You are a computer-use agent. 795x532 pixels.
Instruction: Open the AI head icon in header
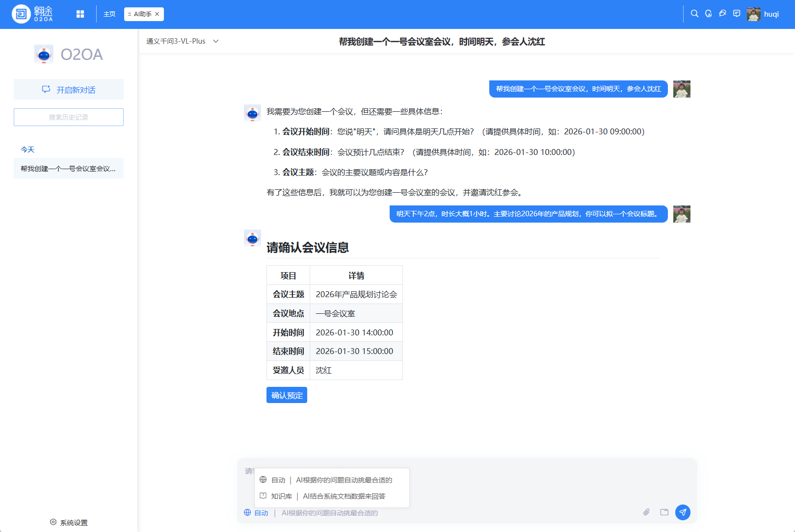tap(708, 14)
